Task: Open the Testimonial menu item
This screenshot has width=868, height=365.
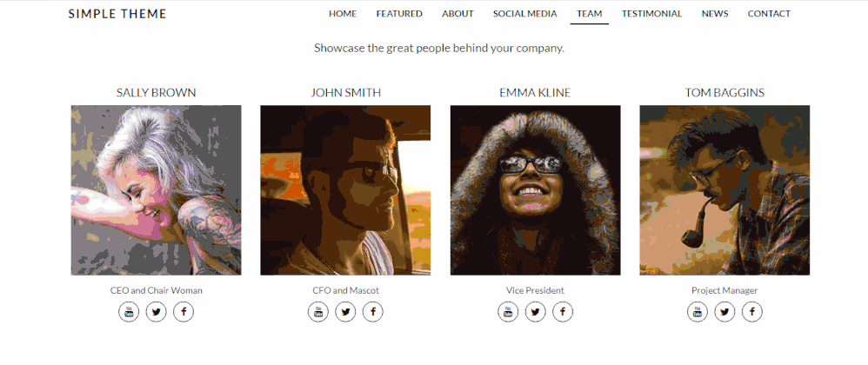Action: (x=651, y=14)
